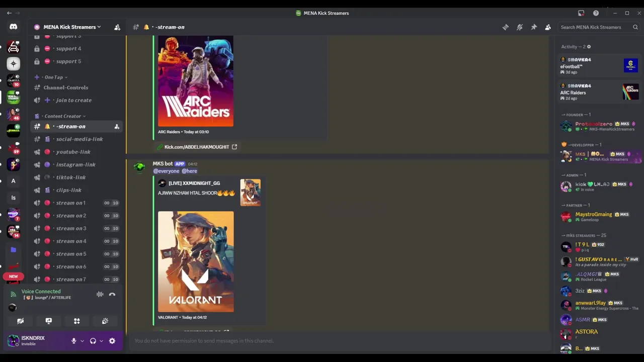Disconnect from voice with hang-up icon
This screenshot has width=644, height=362.
click(x=112, y=295)
